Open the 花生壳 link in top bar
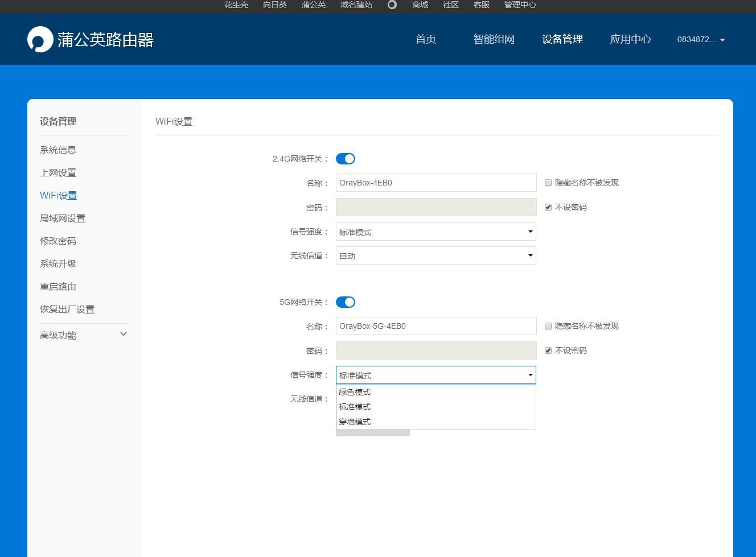 [x=236, y=5]
